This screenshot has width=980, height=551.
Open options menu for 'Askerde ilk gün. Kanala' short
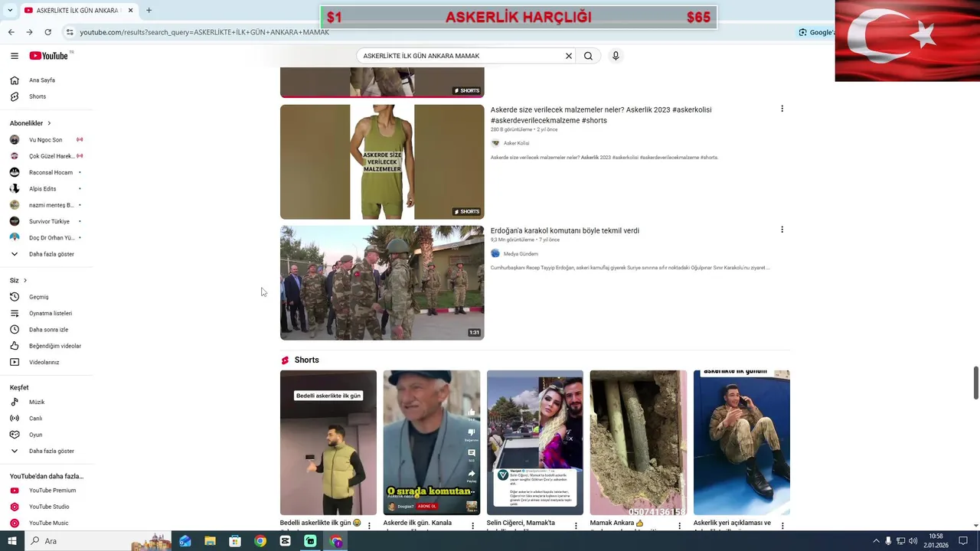(472, 526)
